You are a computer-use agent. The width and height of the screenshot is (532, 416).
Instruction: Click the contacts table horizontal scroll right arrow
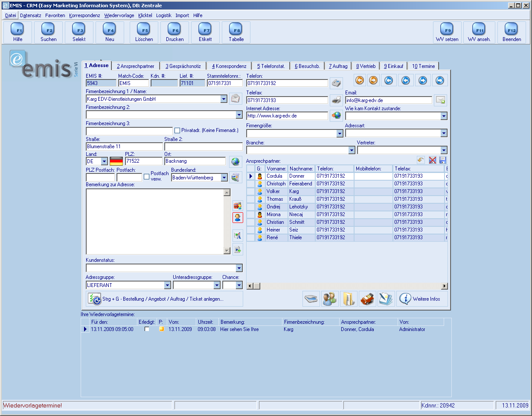[x=444, y=286]
